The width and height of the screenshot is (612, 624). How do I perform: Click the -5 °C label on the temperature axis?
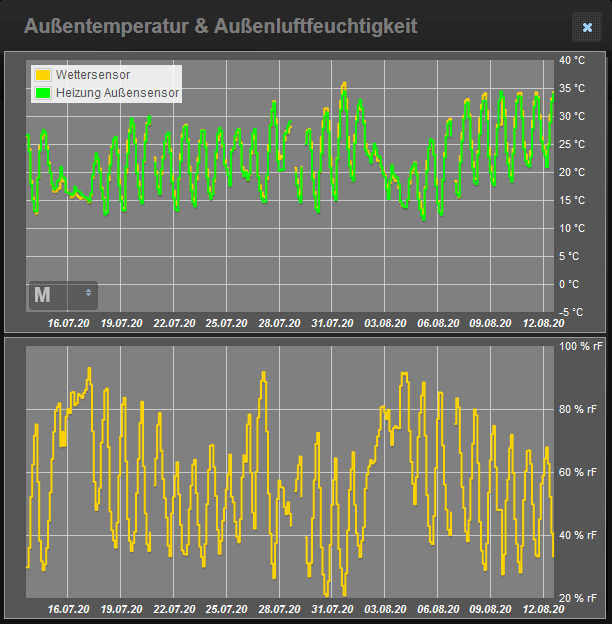[570, 312]
